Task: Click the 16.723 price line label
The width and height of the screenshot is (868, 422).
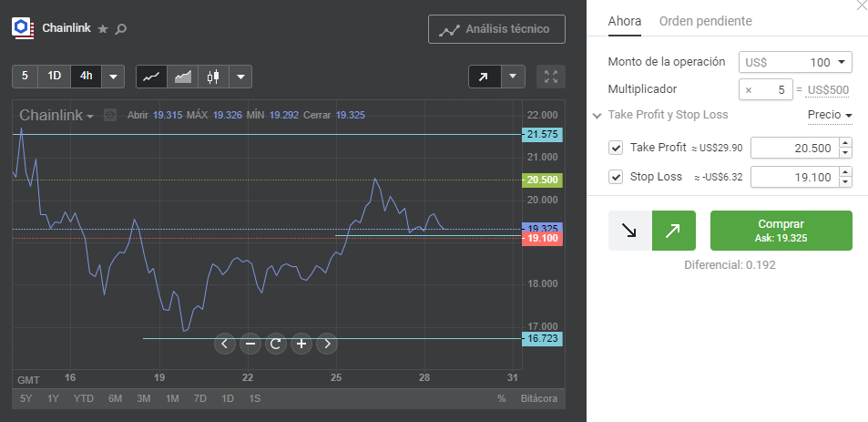Action: 542,338
